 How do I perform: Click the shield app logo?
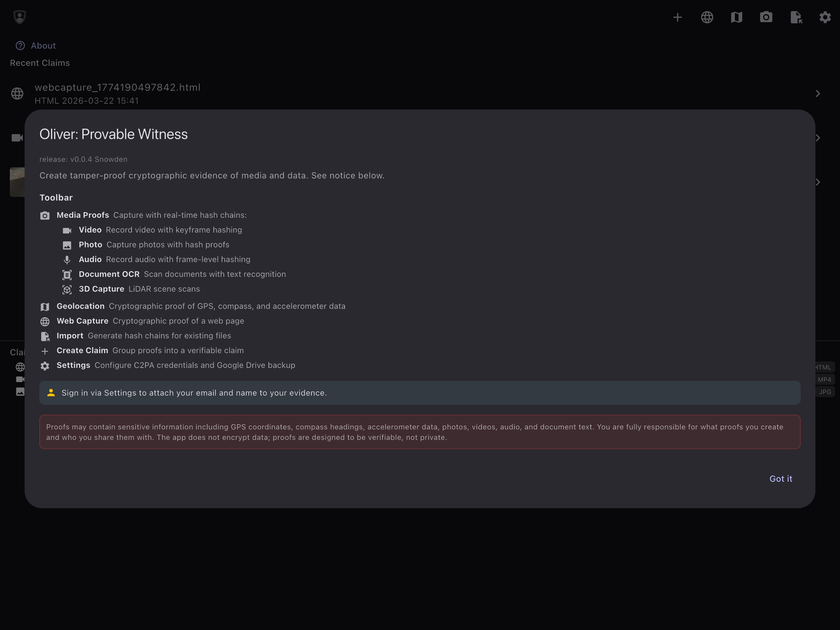[x=19, y=17]
